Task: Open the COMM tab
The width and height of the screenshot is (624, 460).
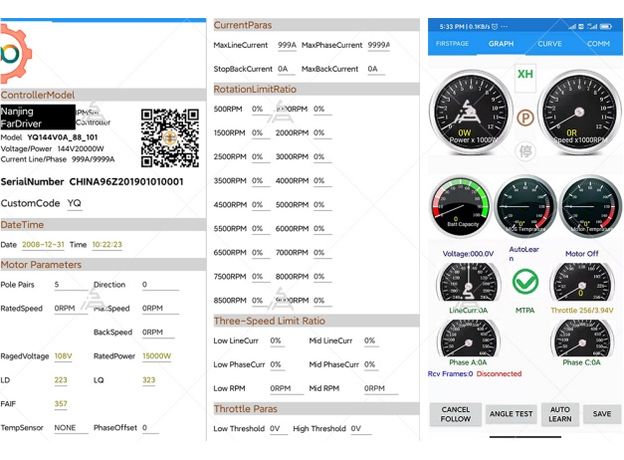Action: (598, 44)
